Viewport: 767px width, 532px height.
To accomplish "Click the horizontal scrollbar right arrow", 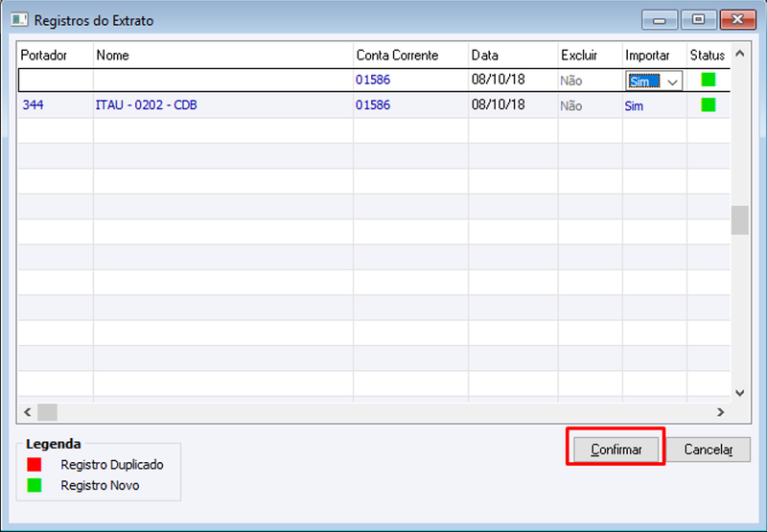I will [x=721, y=412].
